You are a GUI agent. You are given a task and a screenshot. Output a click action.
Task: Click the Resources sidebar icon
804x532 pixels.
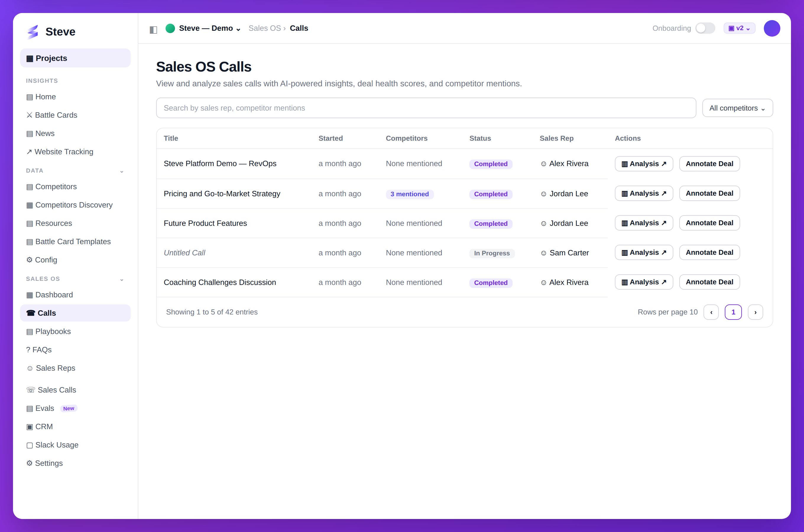pos(30,224)
